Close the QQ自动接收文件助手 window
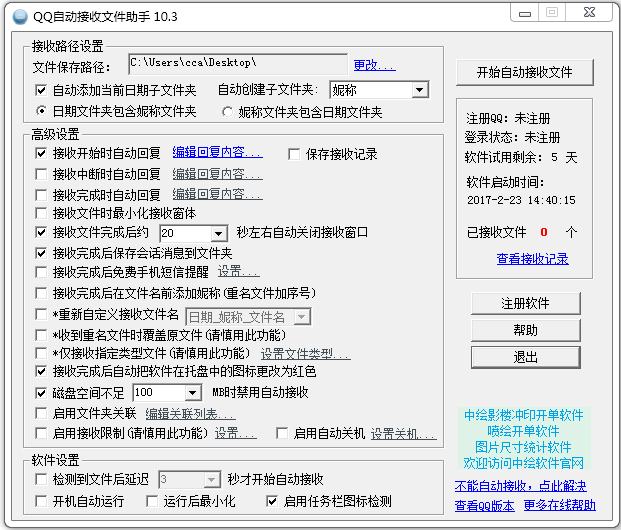The image size is (621, 530). pyautogui.click(x=589, y=12)
